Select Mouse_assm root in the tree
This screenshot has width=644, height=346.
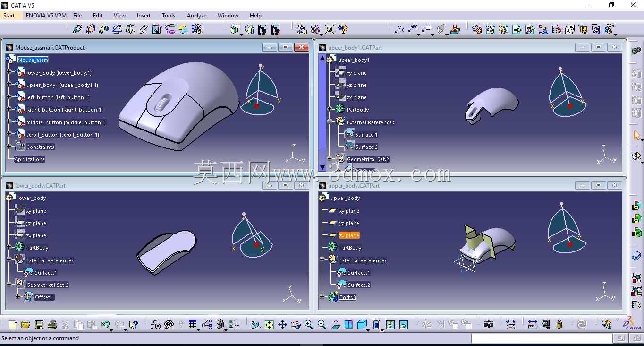coord(33,60)
